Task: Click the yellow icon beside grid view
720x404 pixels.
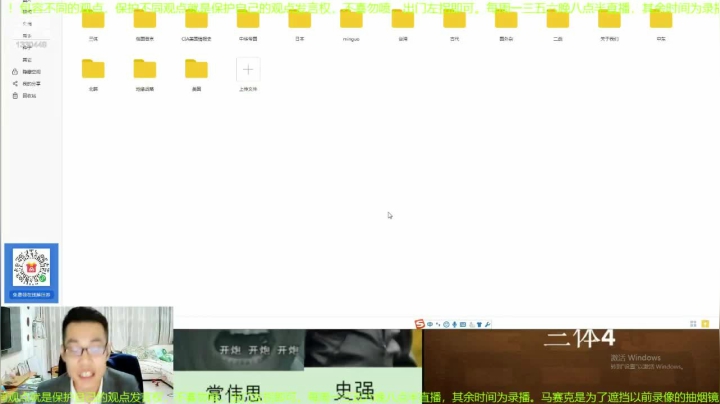Action: (705, 324)
